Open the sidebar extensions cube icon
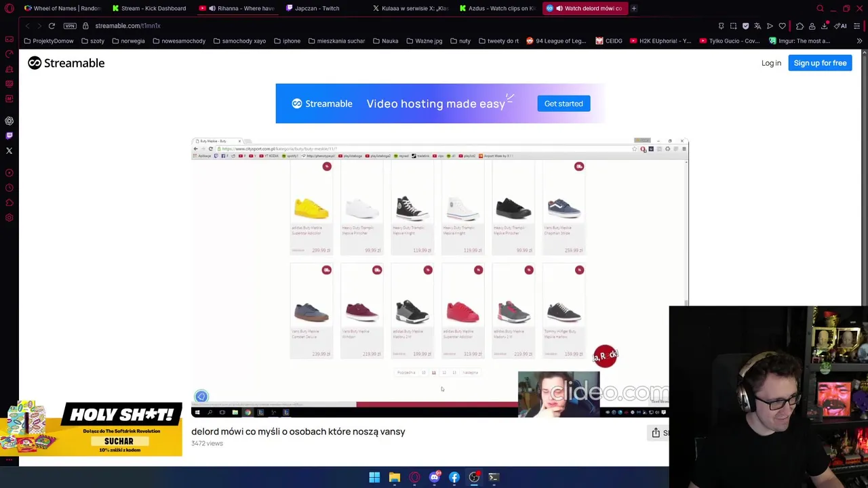This screenshot has width=868, height=488. point(9,203)
